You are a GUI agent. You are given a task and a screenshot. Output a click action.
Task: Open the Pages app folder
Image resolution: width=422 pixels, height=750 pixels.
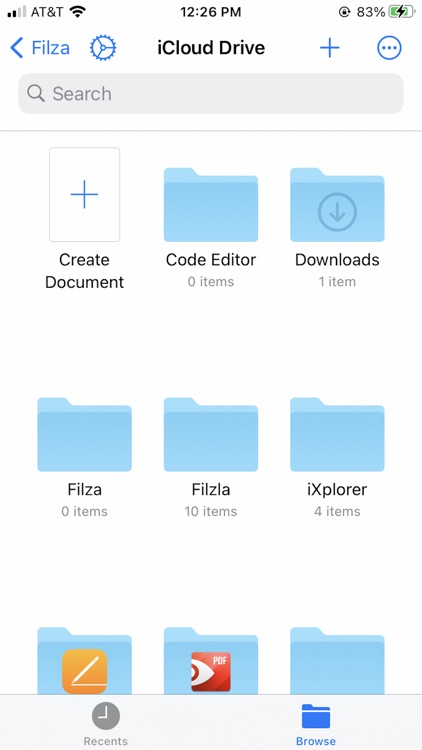pos(84,661)
